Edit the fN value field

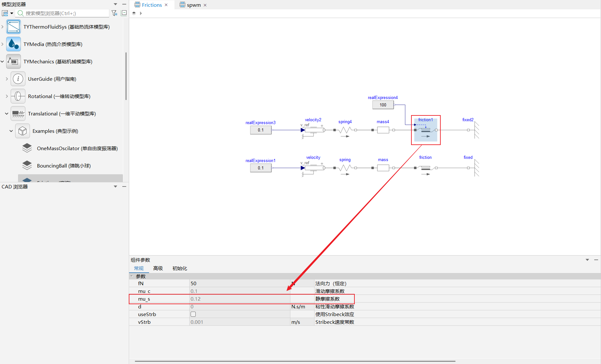click(239, 283)
